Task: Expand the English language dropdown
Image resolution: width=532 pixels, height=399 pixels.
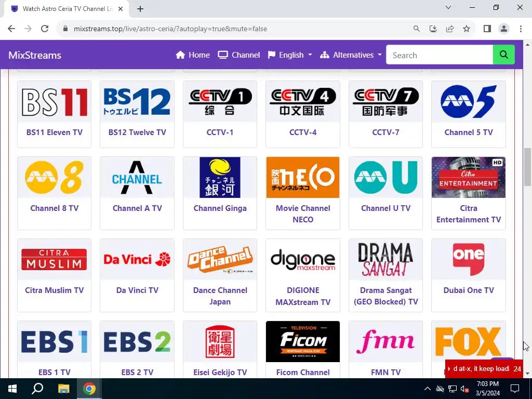Action: pyautogui.click(x=290, y=55)
